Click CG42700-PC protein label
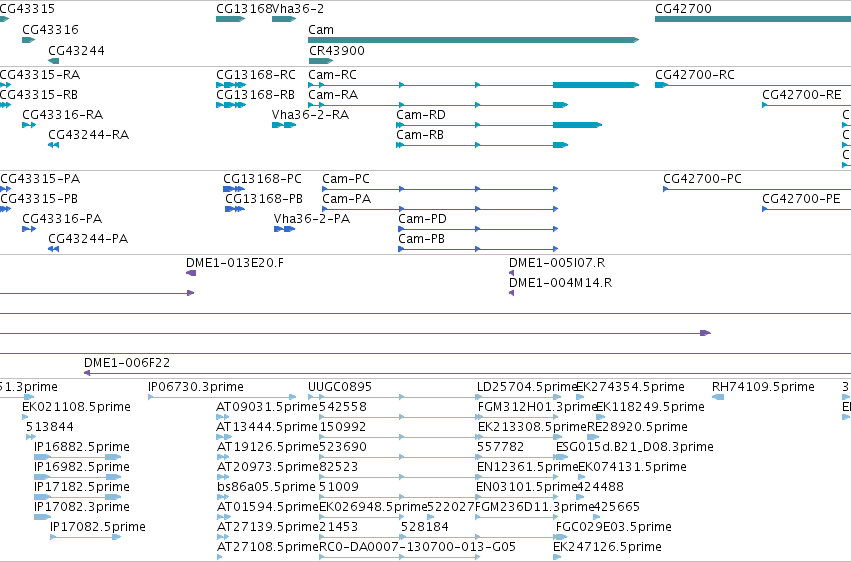851x562 pixels. point(702,178)
